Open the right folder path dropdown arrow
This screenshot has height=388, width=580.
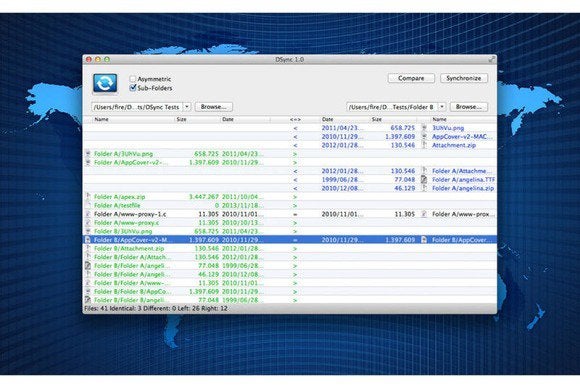point(442,107)
